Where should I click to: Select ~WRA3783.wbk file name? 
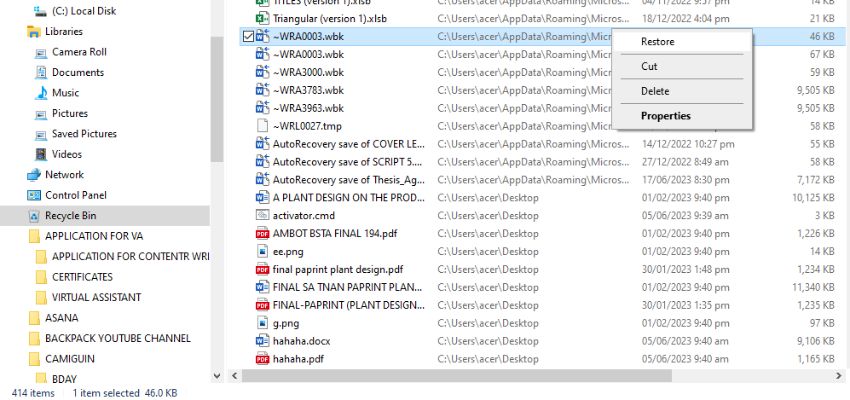coord(308,90)
